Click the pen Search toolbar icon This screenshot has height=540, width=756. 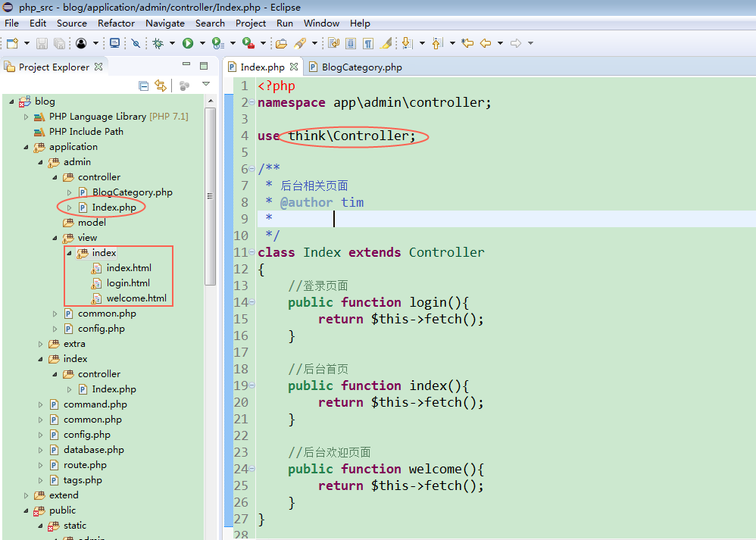pos(300,43)
